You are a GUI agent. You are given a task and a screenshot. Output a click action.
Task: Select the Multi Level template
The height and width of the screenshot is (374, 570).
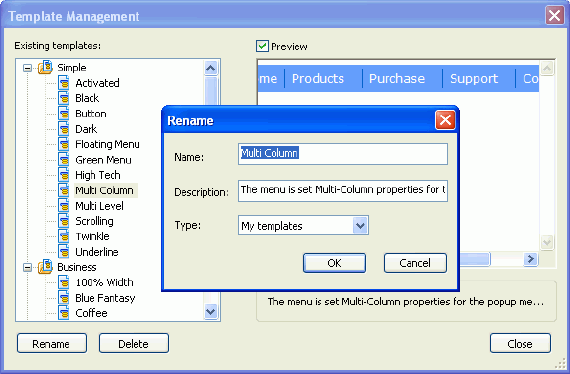pyautogui.click(x=99, y=206)
